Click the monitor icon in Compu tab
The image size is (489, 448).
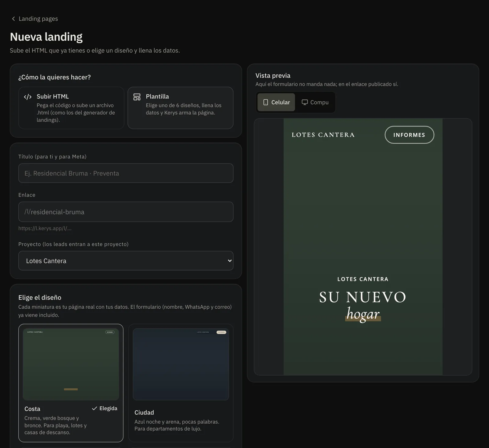coord(305,102)
